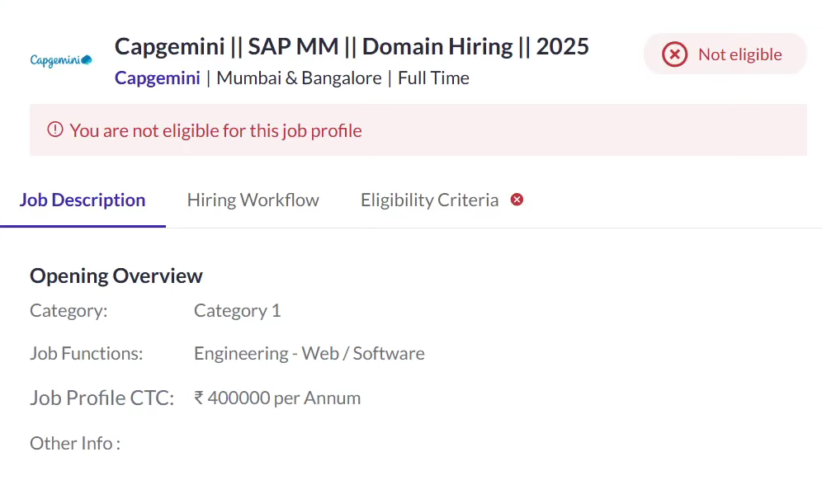Switch to the Job Description tab
The image size is (822, 504).
click(83, 200)
